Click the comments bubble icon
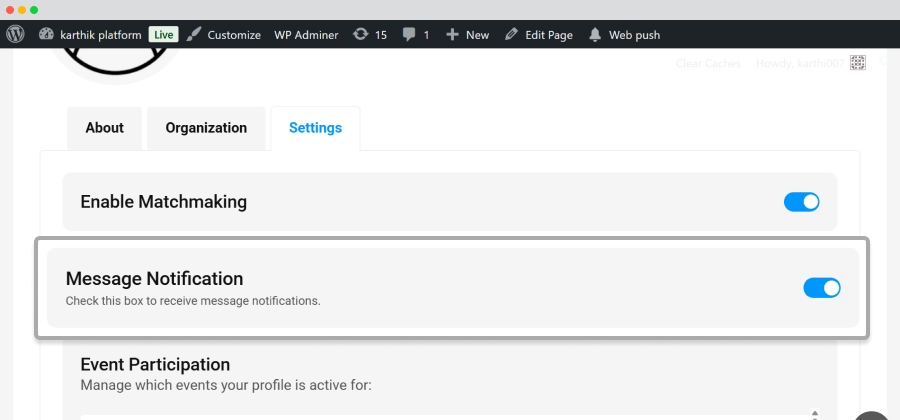 [x=409, y=35]
